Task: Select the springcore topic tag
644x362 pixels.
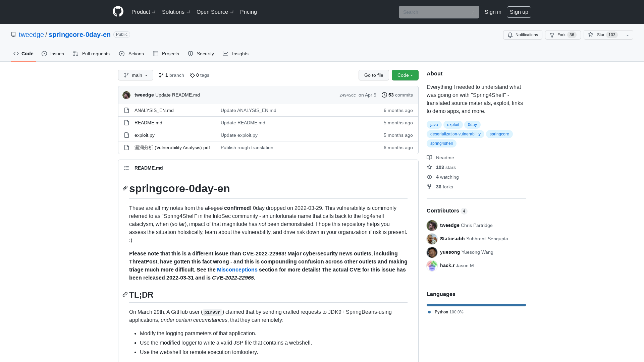Action: 499,134
